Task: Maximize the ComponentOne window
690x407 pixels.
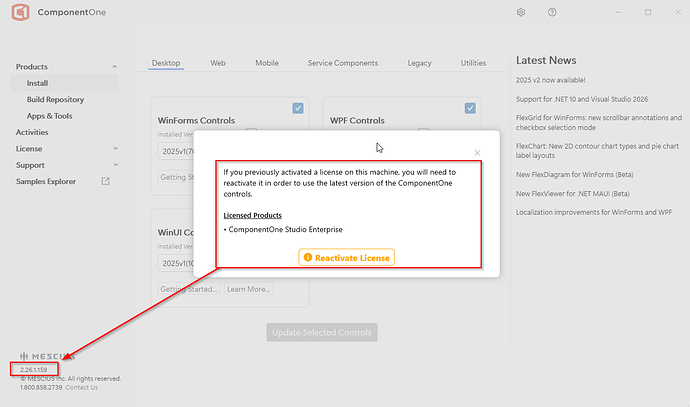Action: (648, 13)
